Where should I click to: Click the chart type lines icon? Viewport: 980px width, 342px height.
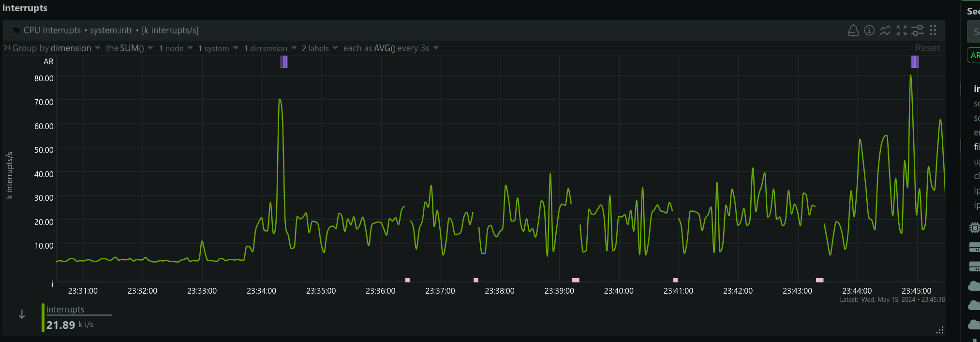[885, 30]
